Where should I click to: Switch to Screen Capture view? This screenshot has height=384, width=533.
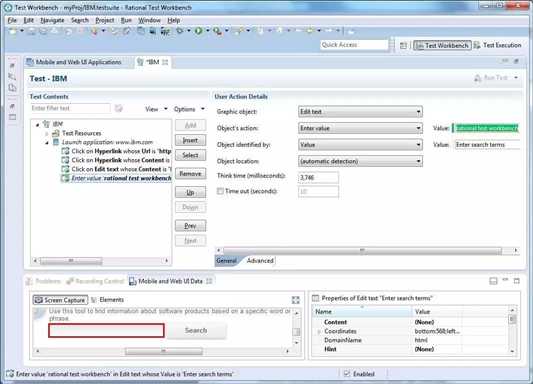(61, 300)
